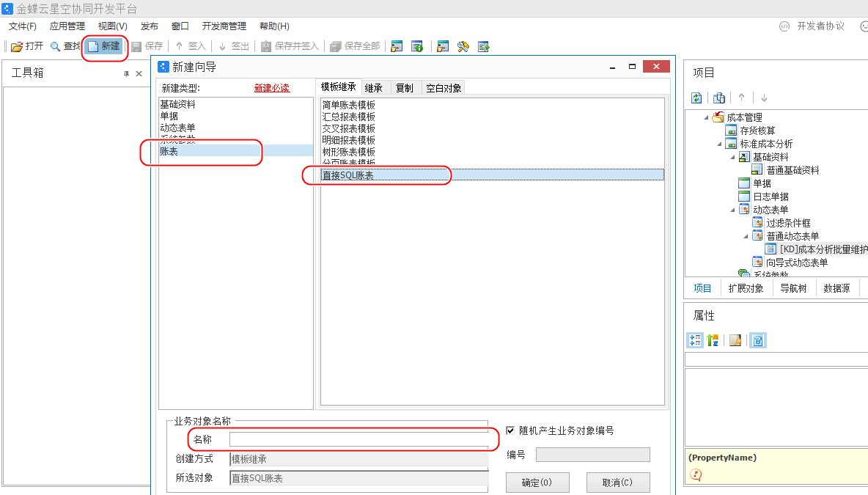Open the 应用管理 menu

point(67,26)
